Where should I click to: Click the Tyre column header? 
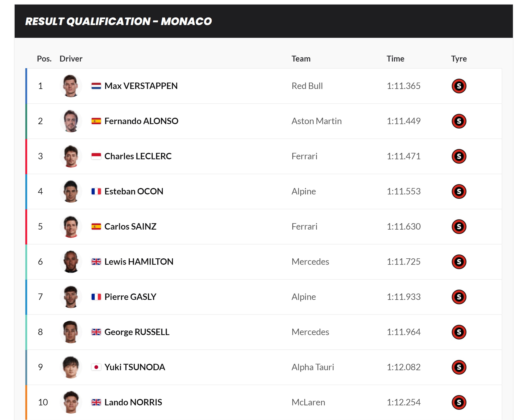tap(459, 59)
